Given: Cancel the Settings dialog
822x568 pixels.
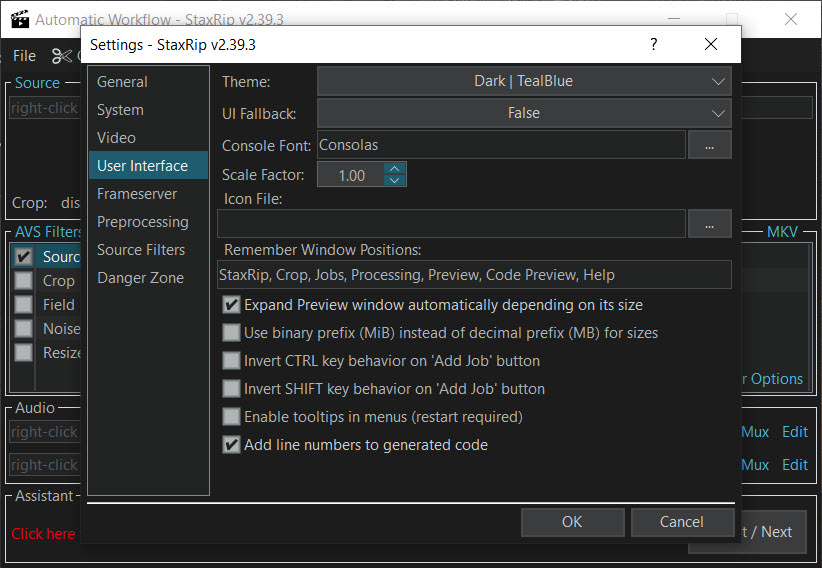Looking at the screenshot, I should coord(682,522).
